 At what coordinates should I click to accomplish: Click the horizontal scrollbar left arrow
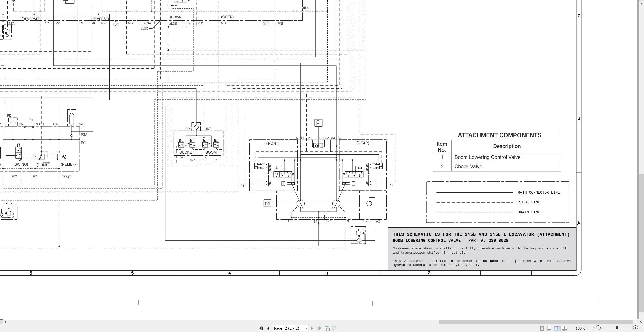5,322
